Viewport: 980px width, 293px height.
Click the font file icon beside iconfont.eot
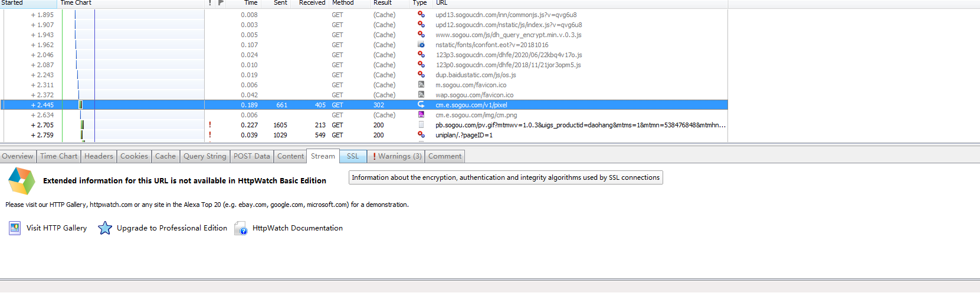tap(421, 45)
